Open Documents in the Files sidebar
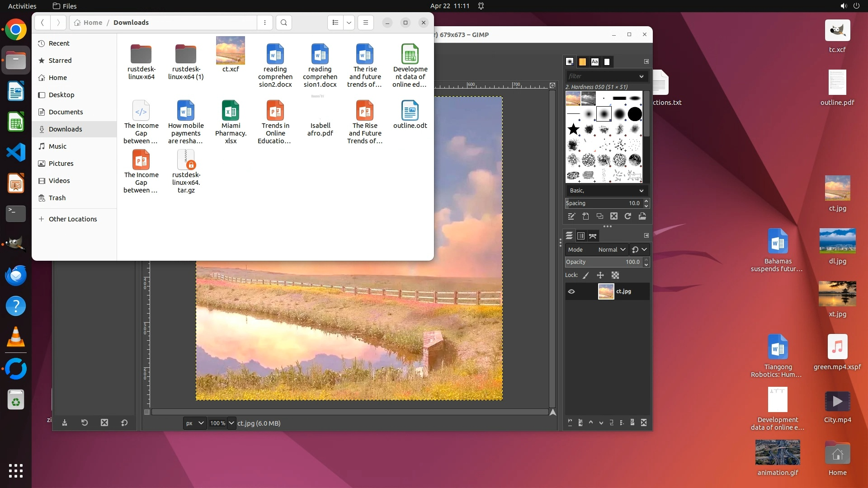Viewport: 868px width, 488px height. pyautogui.click(x=66, y=112)
